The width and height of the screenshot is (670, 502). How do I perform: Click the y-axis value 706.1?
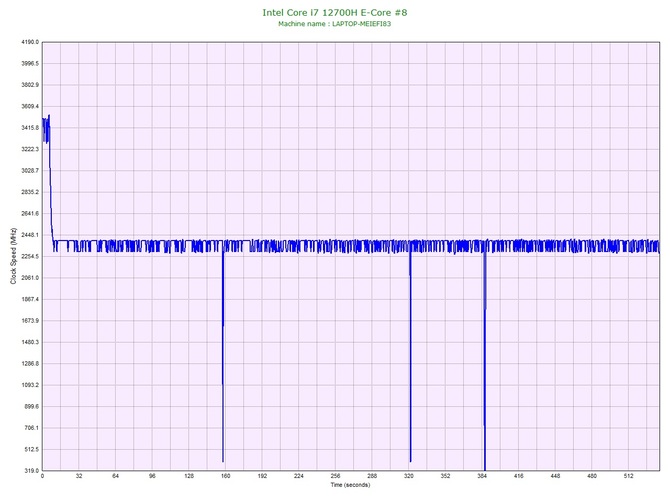[31, 428]
